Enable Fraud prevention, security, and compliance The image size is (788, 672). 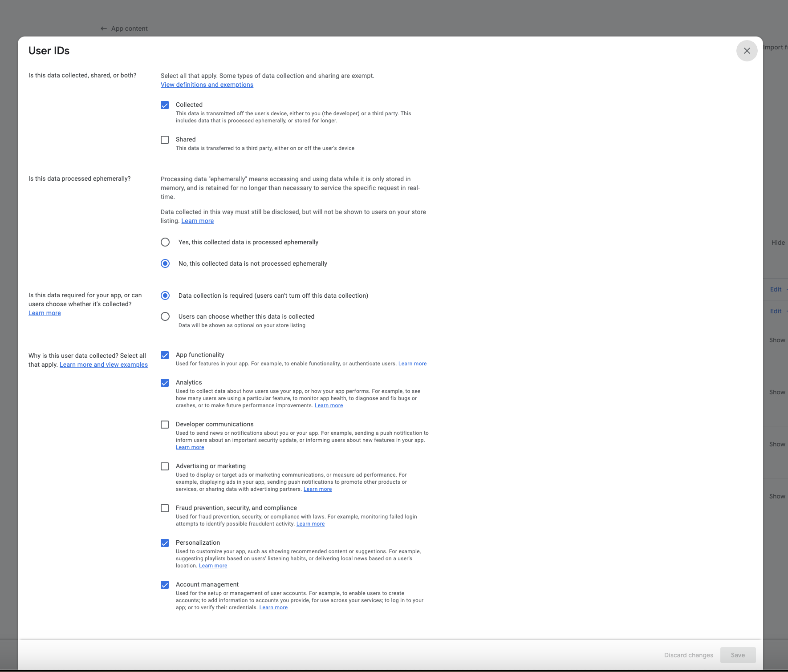[165, 508]
